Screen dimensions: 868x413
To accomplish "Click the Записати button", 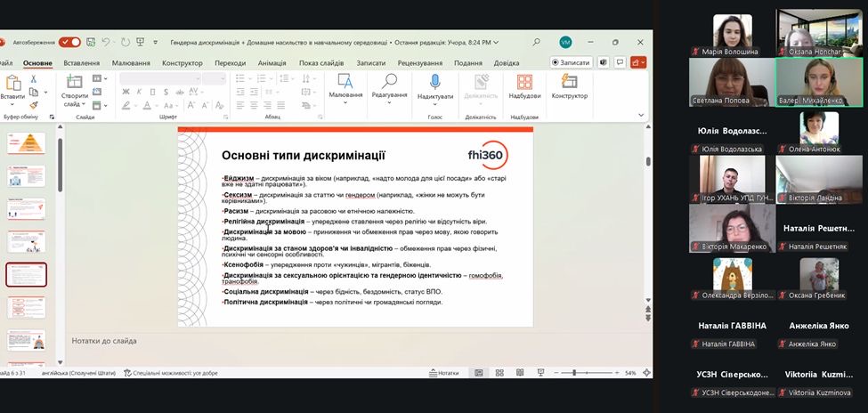I will click(572, 63).
